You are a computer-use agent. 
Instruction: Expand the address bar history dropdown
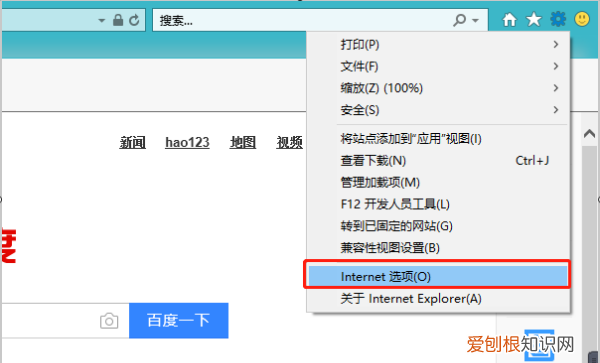click(x=101, y=20)
